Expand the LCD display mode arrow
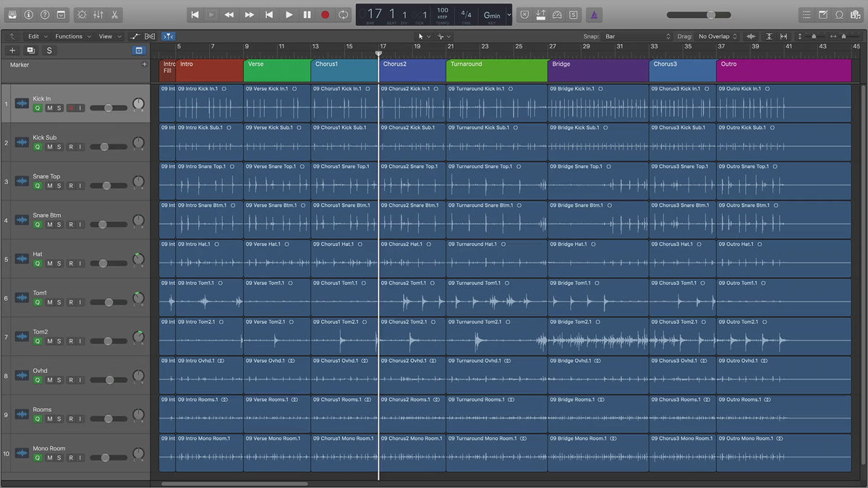Image resolution: width=868 pixels, height=488 pixels. pyautogui.click(x=509, y=14)
